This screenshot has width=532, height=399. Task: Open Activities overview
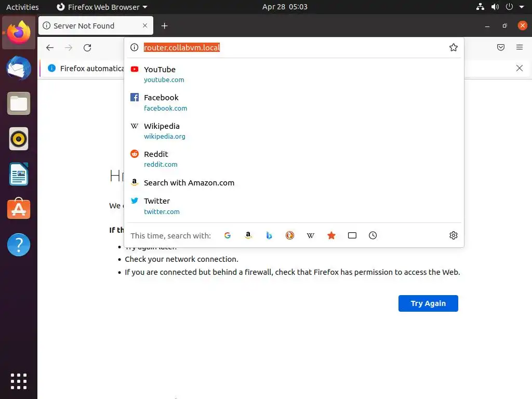tap(22, 7)
